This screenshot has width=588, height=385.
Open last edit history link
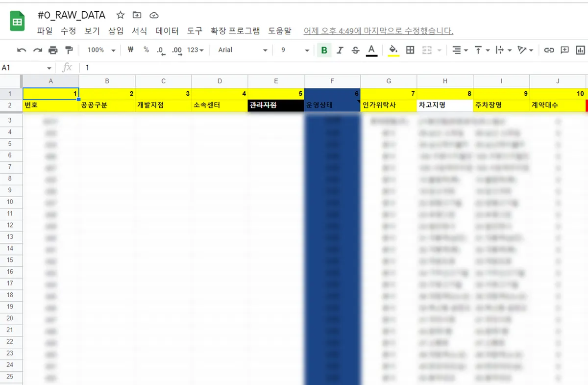click(378, 31)
